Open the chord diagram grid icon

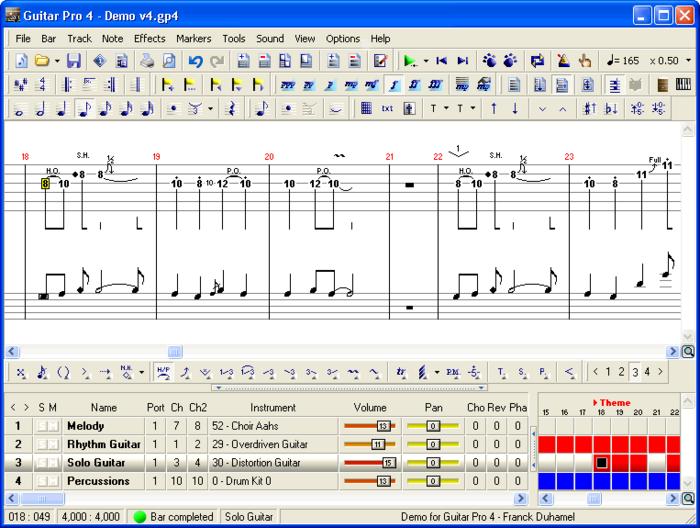(x=366, y=108)
